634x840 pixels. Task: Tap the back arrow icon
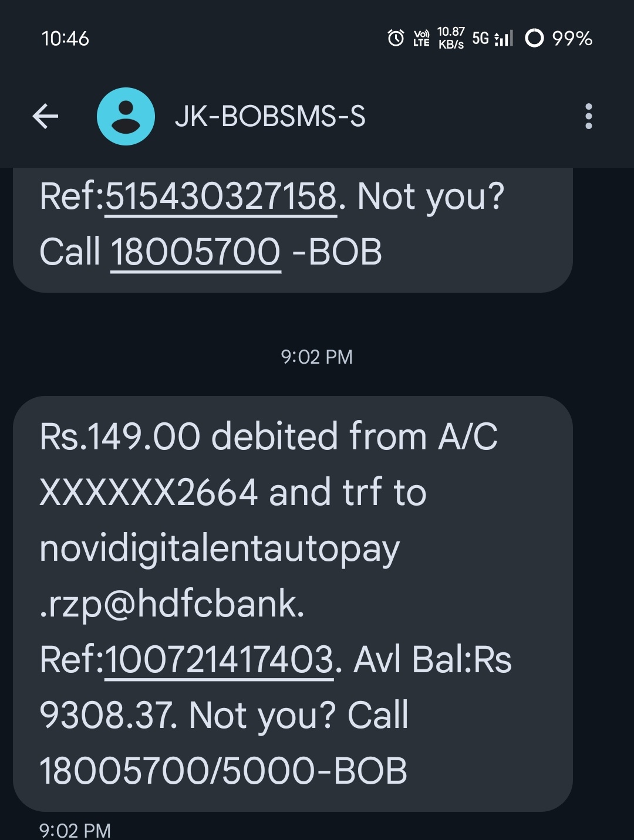[x=45, y=116]
